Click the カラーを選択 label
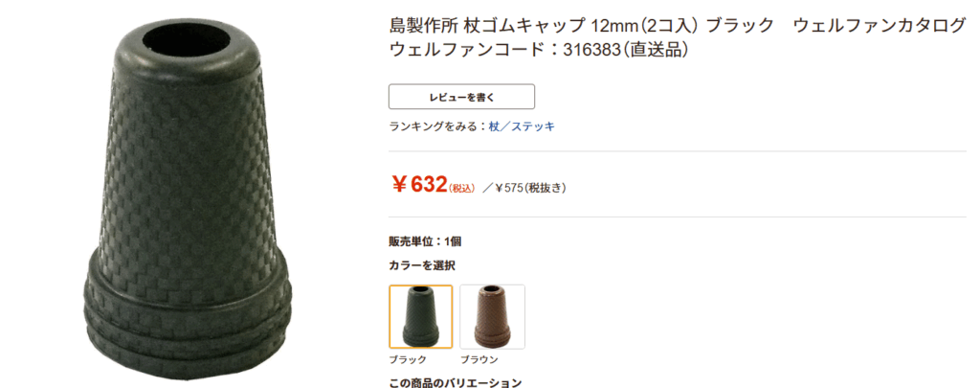The image size is (980, 388). click(422, 264)
